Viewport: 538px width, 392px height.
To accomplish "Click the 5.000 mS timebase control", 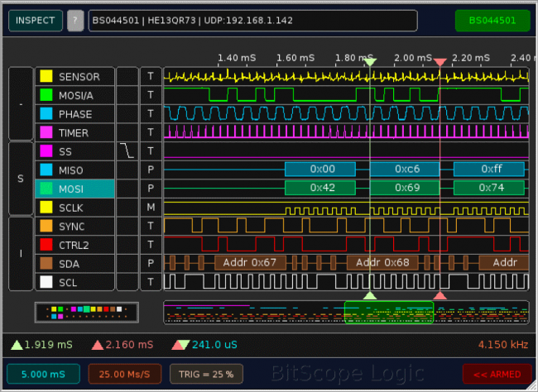I will point(43,374).
